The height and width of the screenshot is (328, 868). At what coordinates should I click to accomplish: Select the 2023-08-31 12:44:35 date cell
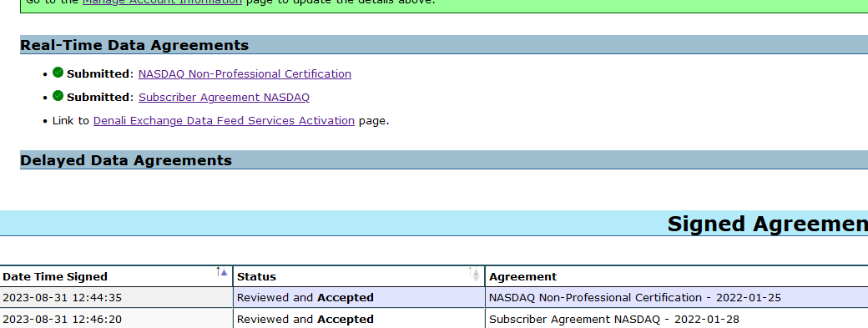coord(116,298)
